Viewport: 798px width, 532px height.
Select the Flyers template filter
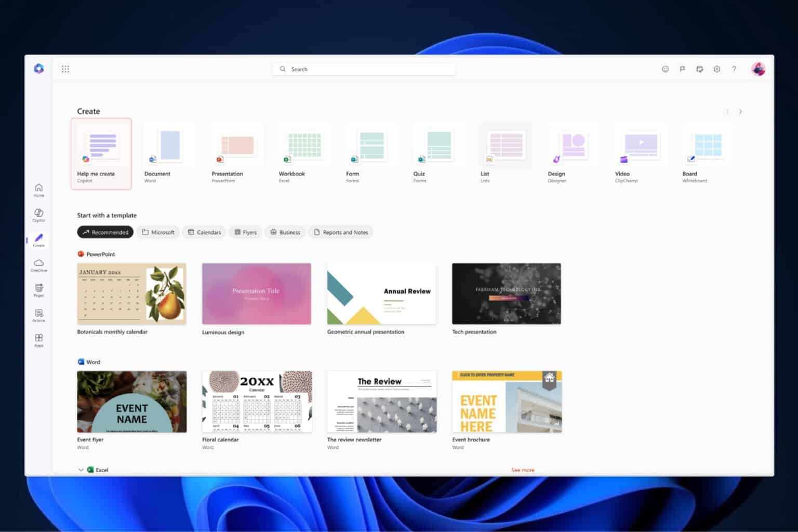[x=245, y=232]
